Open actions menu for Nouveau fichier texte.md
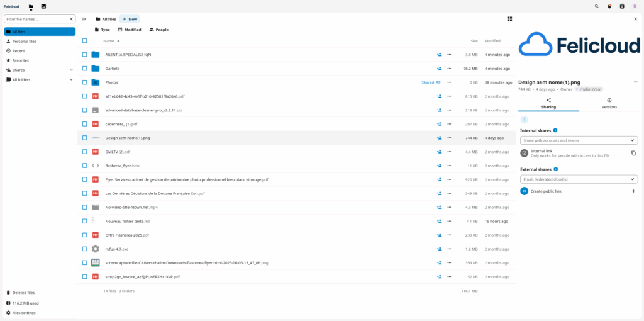This screenshot has width=644, height=321. tap(449, 221)
